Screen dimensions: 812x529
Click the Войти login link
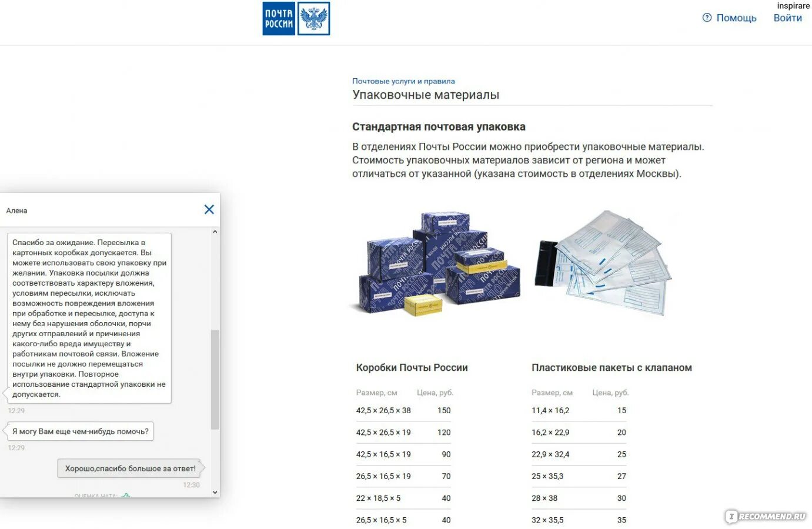pos(787,18)
